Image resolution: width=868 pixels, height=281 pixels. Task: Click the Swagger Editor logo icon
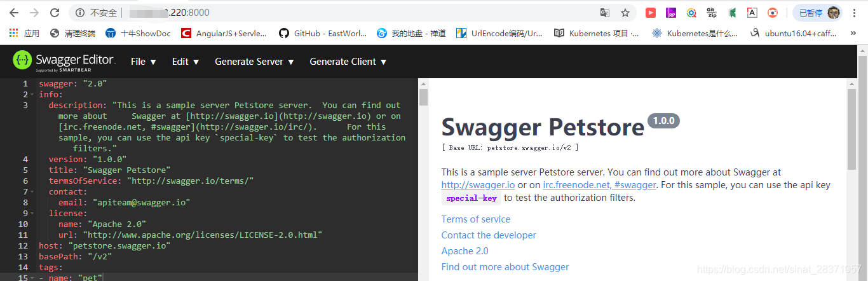[22, 61]
